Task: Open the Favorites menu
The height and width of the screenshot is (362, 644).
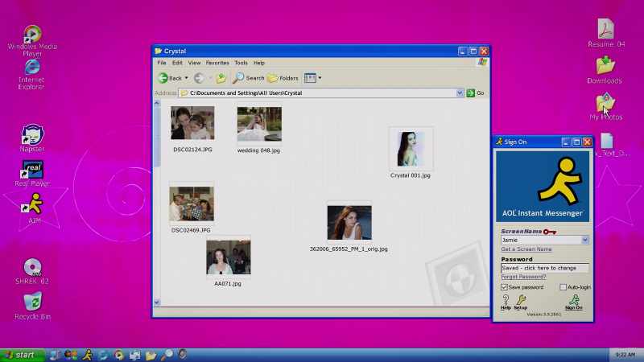Action: (217, 63)
